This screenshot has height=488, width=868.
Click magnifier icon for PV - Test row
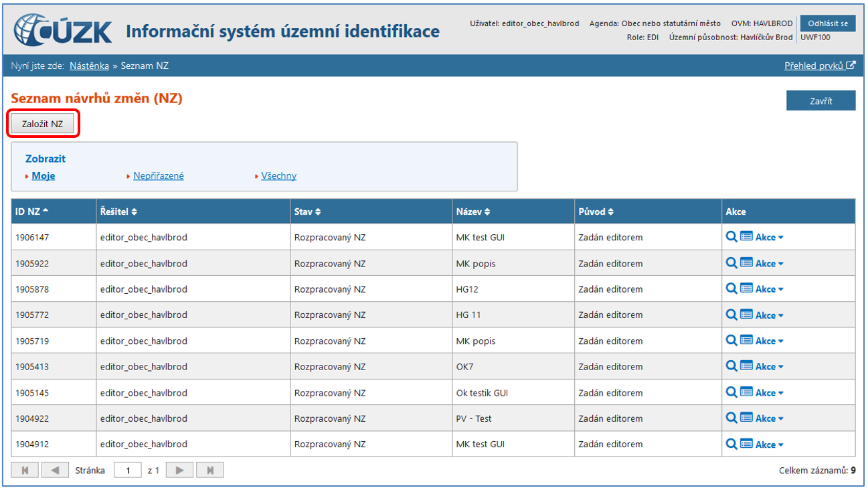[731, 418]
